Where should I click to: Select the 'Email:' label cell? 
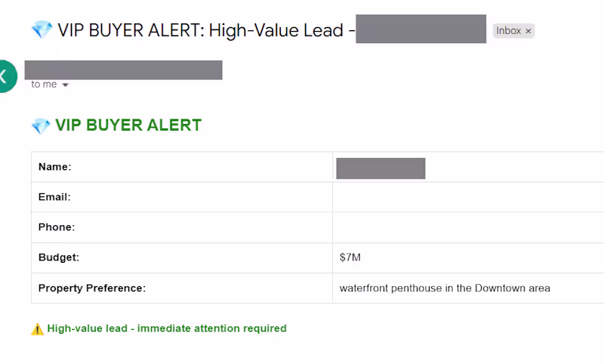54,197
